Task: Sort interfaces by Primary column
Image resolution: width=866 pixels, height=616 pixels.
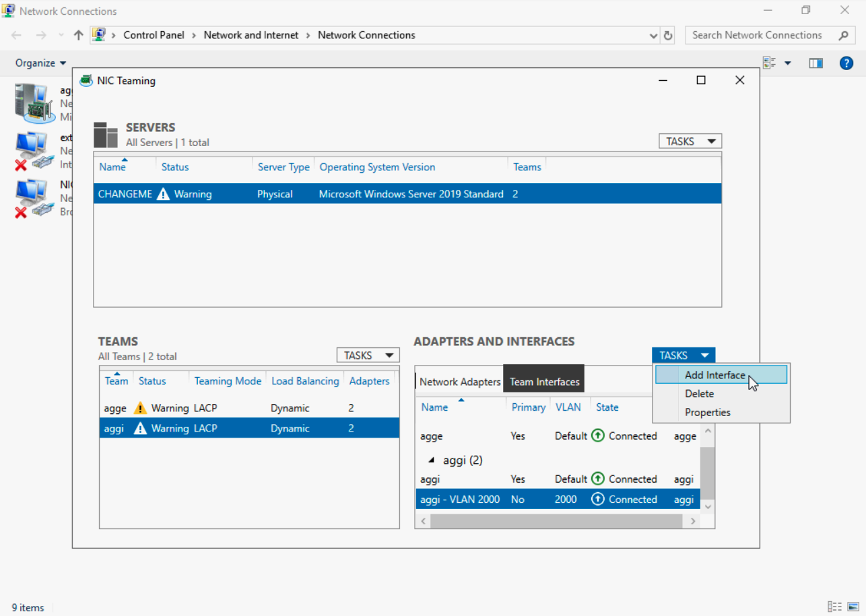Action: click(x=529, y=407)
